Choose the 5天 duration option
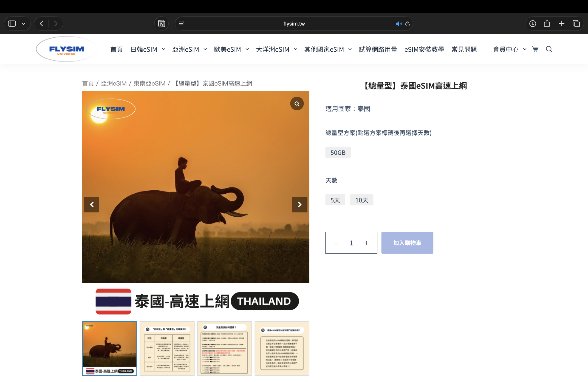The image size is (588, 382). click(x=335, y=200)
